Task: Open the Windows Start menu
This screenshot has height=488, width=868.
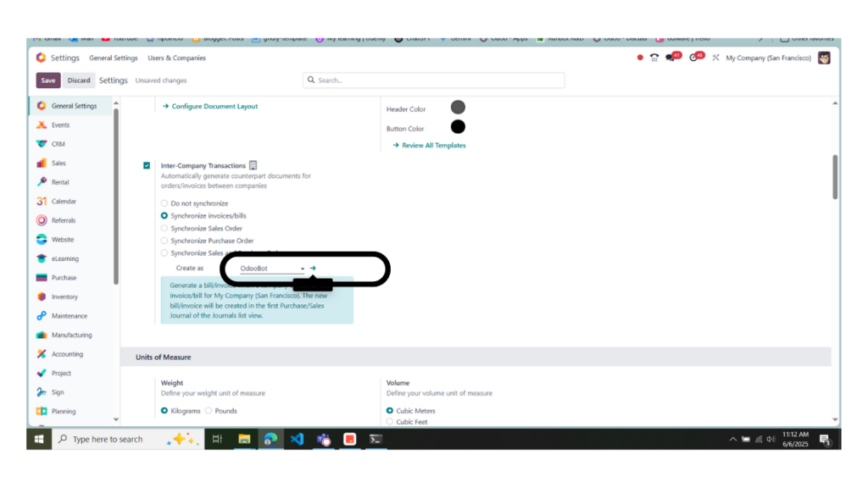Action: click(x=39, y=440)
